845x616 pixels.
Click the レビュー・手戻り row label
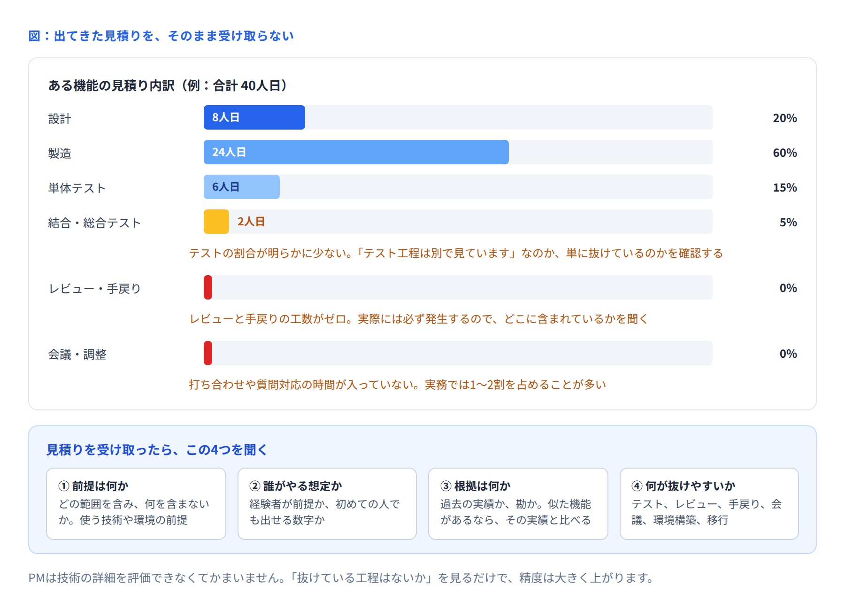point(94,289)
